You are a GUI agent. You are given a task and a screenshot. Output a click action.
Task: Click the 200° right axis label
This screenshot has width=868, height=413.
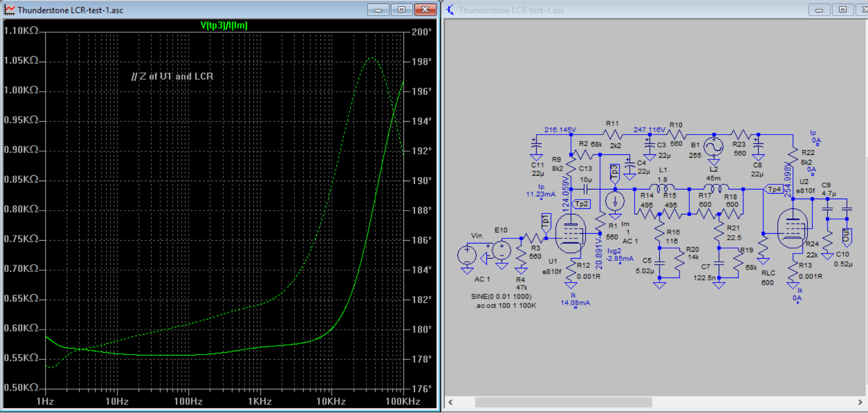point(422,32)
